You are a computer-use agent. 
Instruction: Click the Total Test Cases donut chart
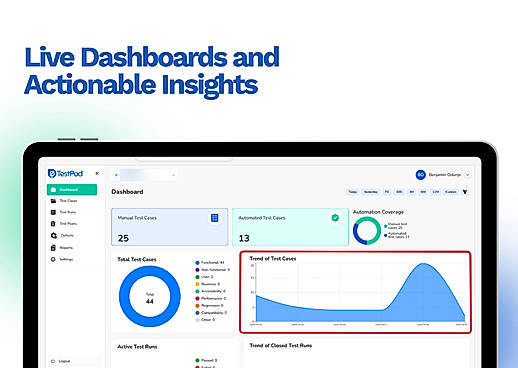[x=150, y=296]
